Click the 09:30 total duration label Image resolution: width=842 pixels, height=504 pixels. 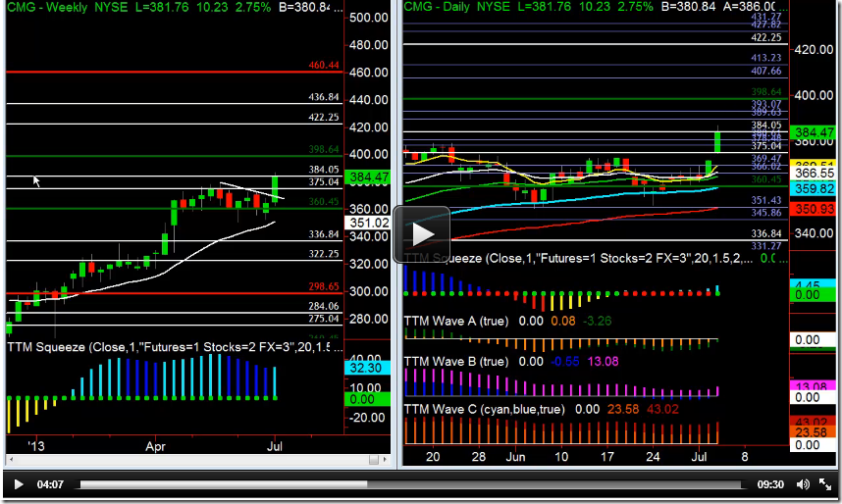pos(770,484)
